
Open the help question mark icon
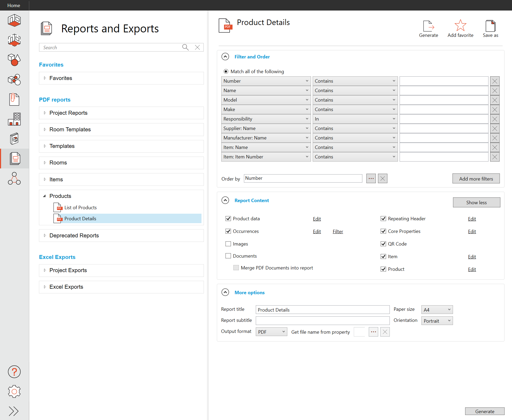pos(14,372)
